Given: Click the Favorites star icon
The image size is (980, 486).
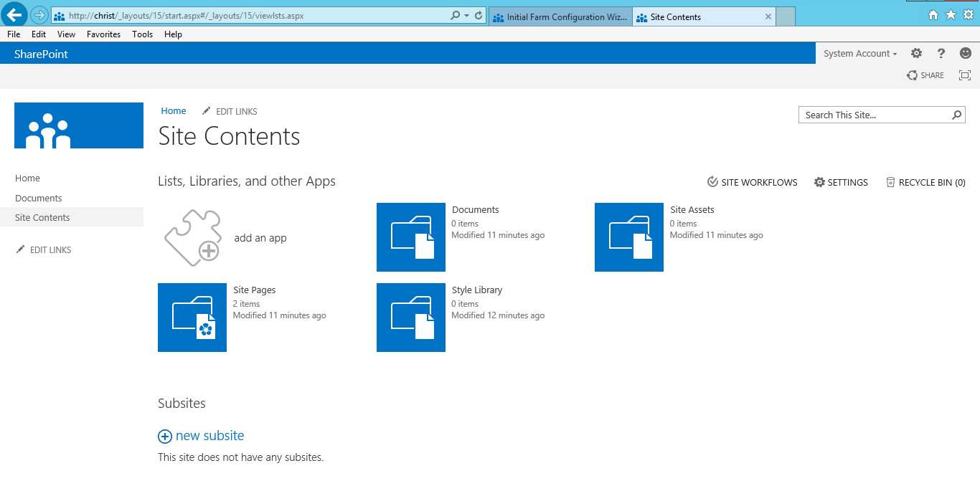Looking at the screenshot, I should point(951,15).
